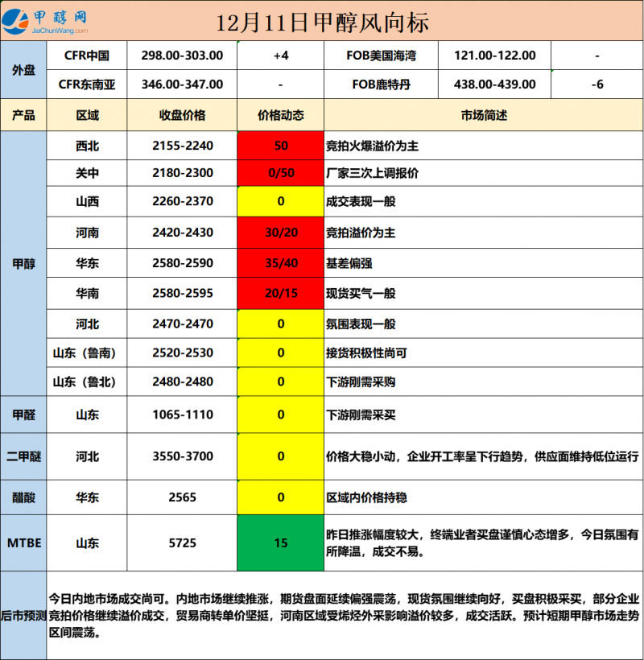Click the 后市预测 label cell
Viewport: 644px width, 660px height.
tap(23, 616)
